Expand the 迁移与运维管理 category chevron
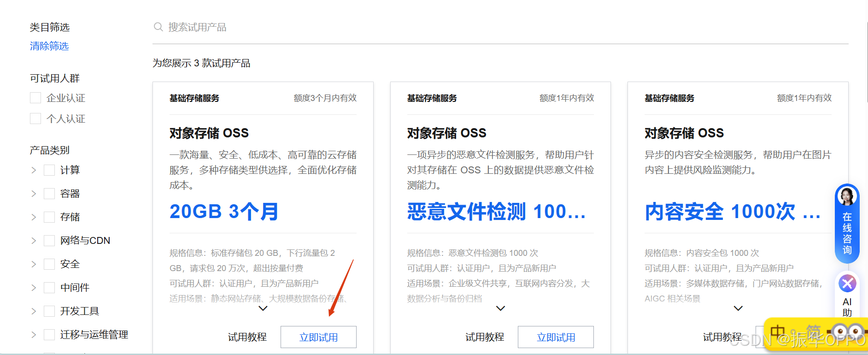This screenshot has width=868, height=355. tap(34, 335)
